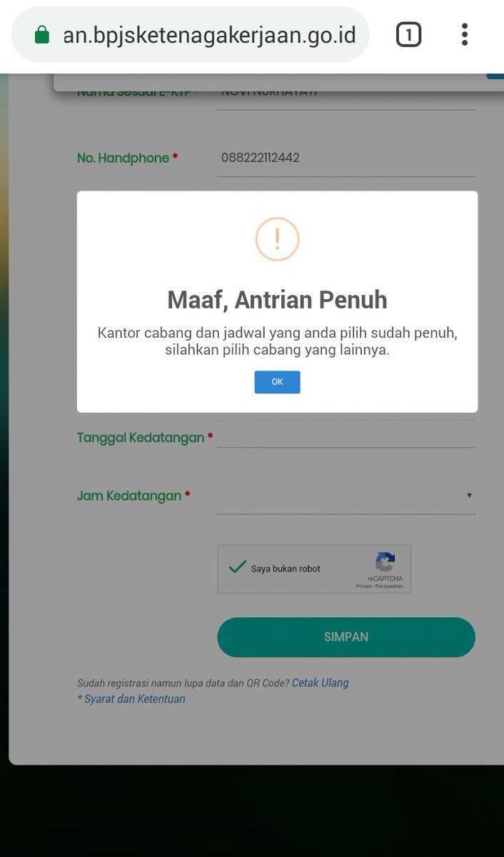Expand the Jam Kedatangan dropdown arrow
The image size is (504, 857).
tap(469, 495)
